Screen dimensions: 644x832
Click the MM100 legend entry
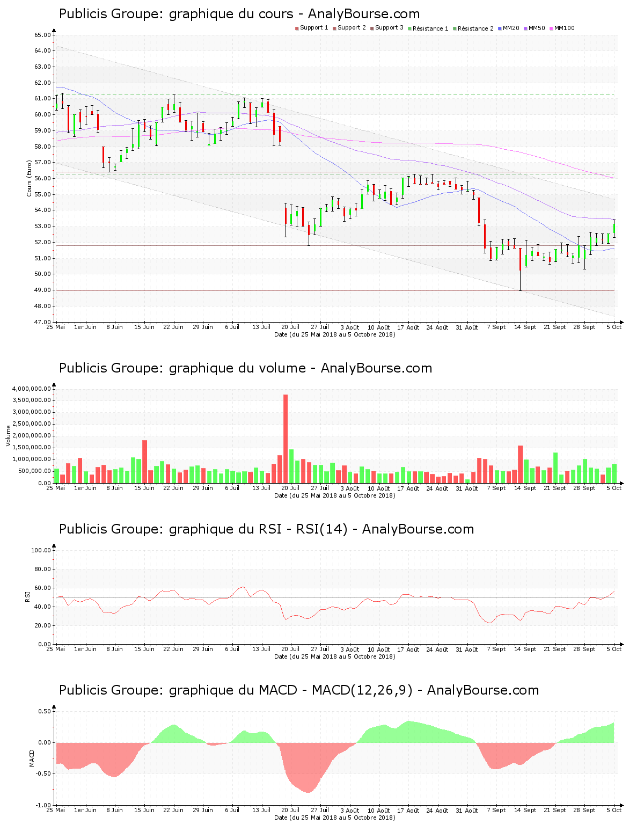(562, 28)
